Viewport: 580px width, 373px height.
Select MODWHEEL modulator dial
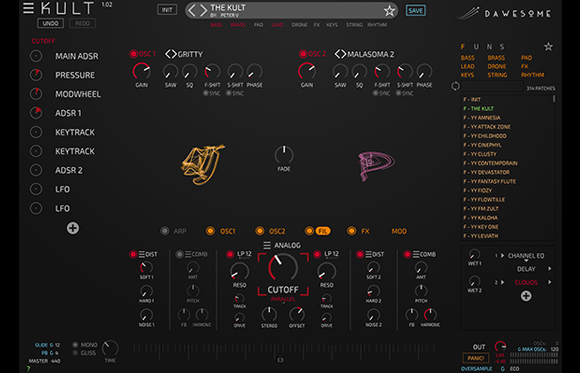[x=36, y=94]
